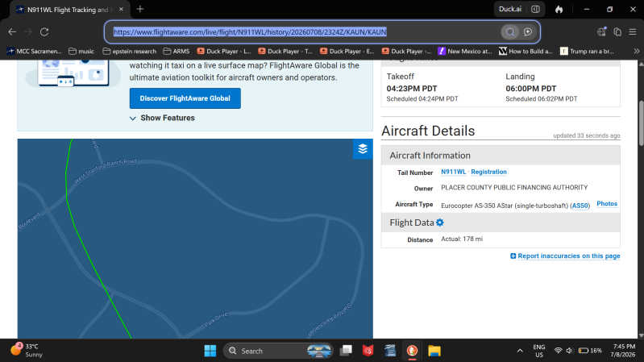644x362 pixels.
Task: Expand the Show Features section
Action: [x=162, y=118]
